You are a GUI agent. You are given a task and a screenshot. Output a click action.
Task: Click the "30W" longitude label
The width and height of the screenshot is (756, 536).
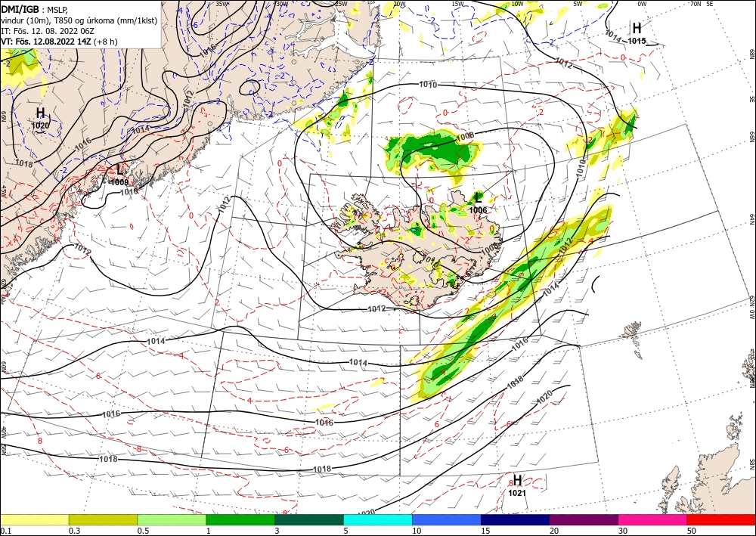click(x=282, y=3)
